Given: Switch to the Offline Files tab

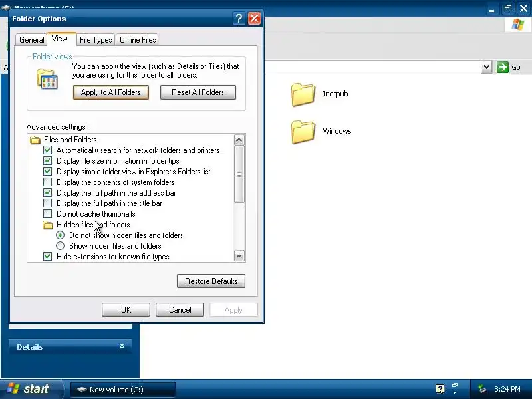Looking at the screenshot, I should tap(138, 40).
